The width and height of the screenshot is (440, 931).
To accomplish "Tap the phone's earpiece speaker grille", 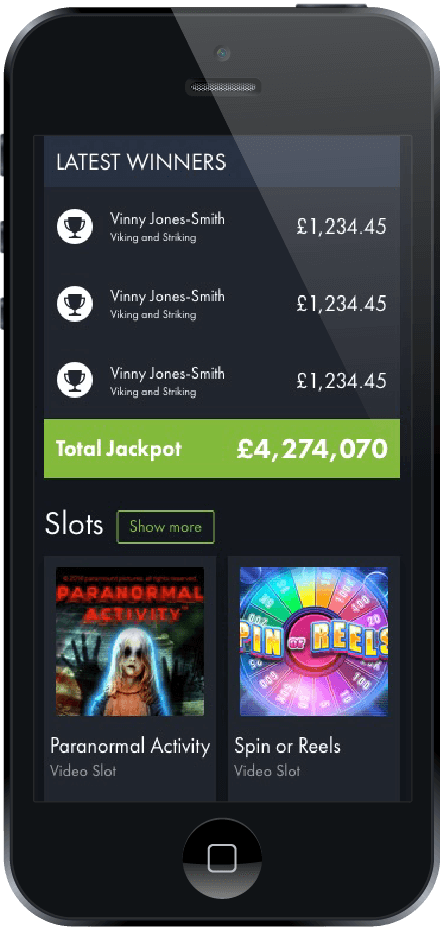I will pos(223,87).
